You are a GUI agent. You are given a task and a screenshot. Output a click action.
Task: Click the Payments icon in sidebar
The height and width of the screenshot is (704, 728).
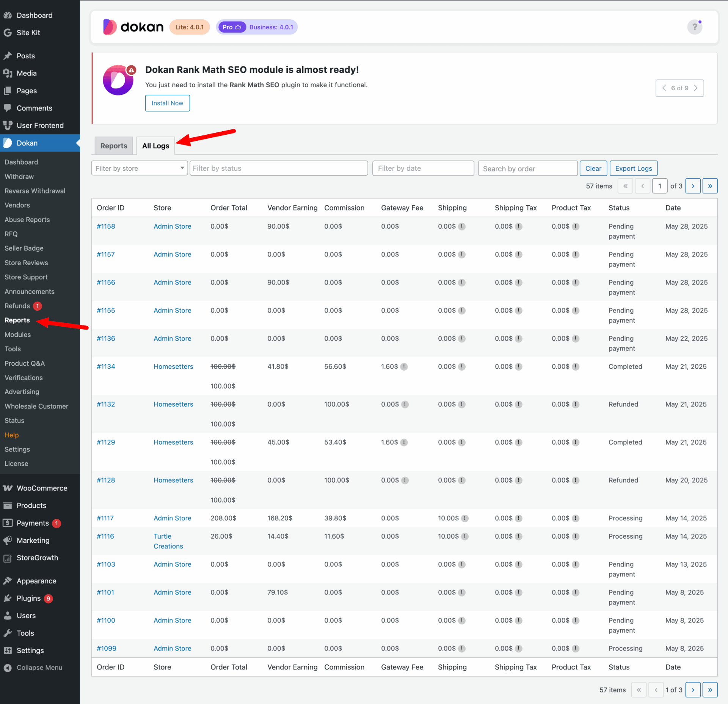click(x=8, y=523)
